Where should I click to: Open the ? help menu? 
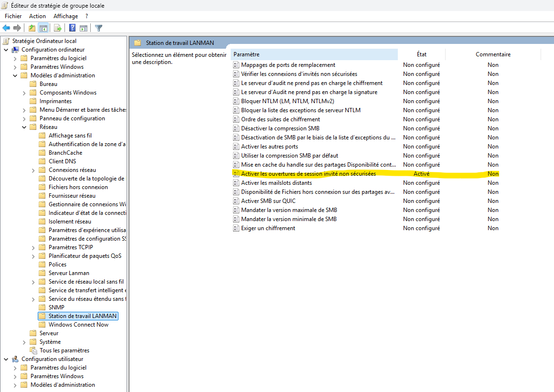[x=86, y=16]
